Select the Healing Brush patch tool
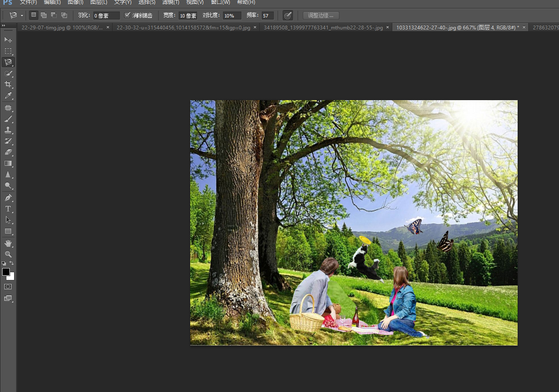559x392 pixels. pos(8,108)
